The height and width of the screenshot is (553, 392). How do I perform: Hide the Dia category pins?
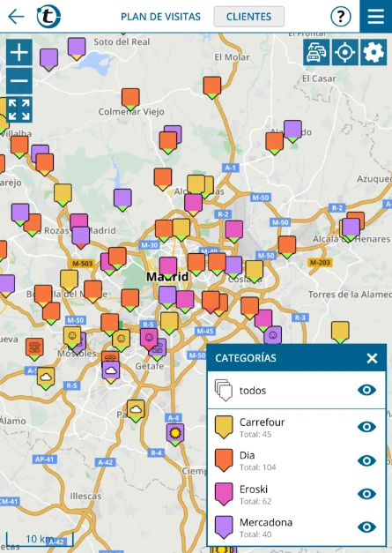click(x=366, y=460)
